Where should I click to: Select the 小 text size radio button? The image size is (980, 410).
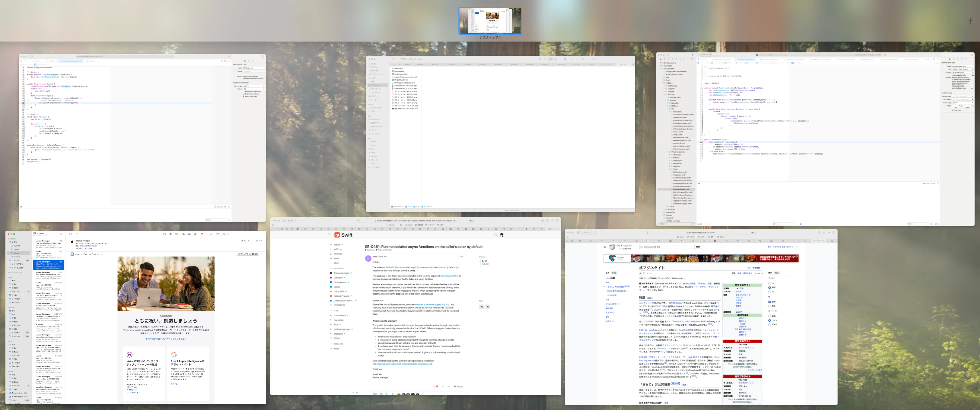point(770,283)
